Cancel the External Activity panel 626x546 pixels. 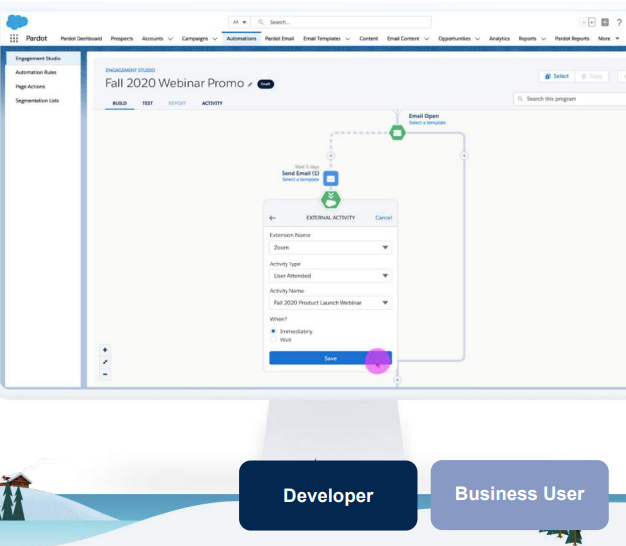[384, 218]
